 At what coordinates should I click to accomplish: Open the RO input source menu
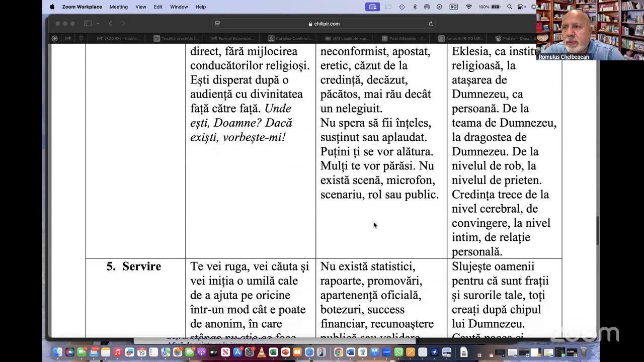coord(454,7)
